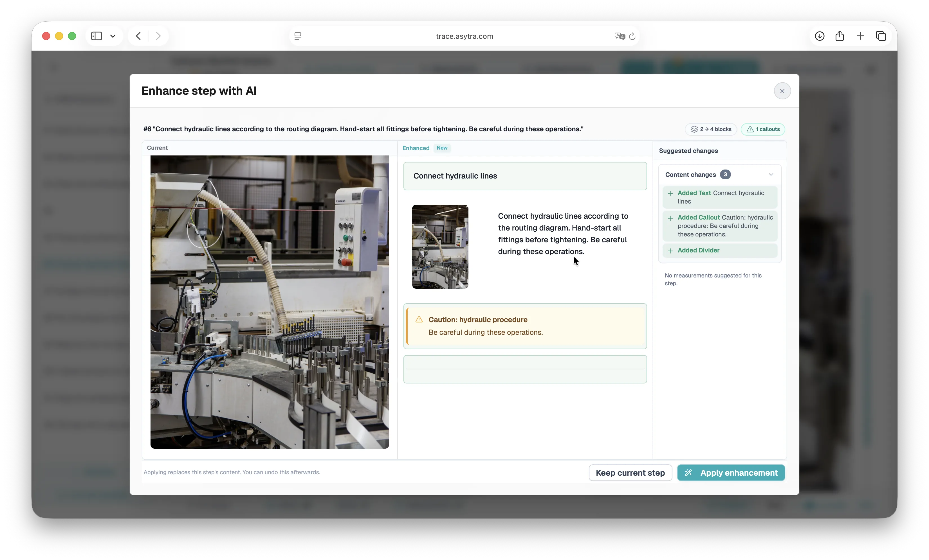The image size is (929, 560).
Task: Click the Content changes count badge 3
Action: 725,175
